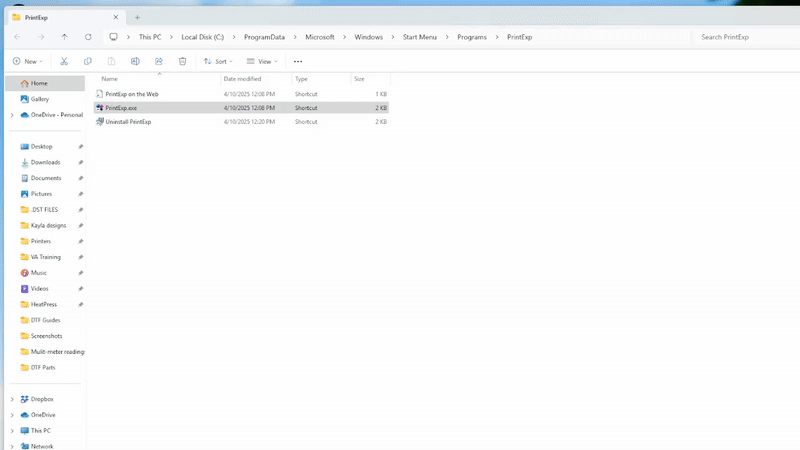Navigate to Microsoft breadcrumb
The image size is (800, 450).
click(x=320, y=37)
